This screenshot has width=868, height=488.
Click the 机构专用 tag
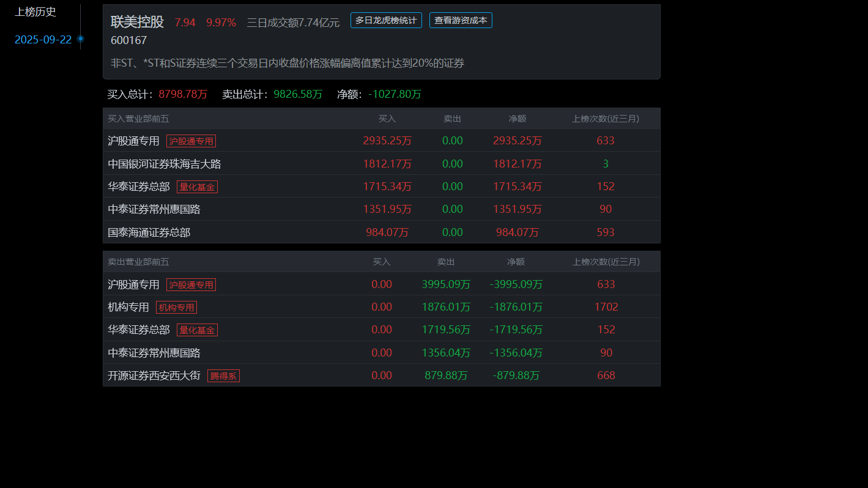pos(176,307)
